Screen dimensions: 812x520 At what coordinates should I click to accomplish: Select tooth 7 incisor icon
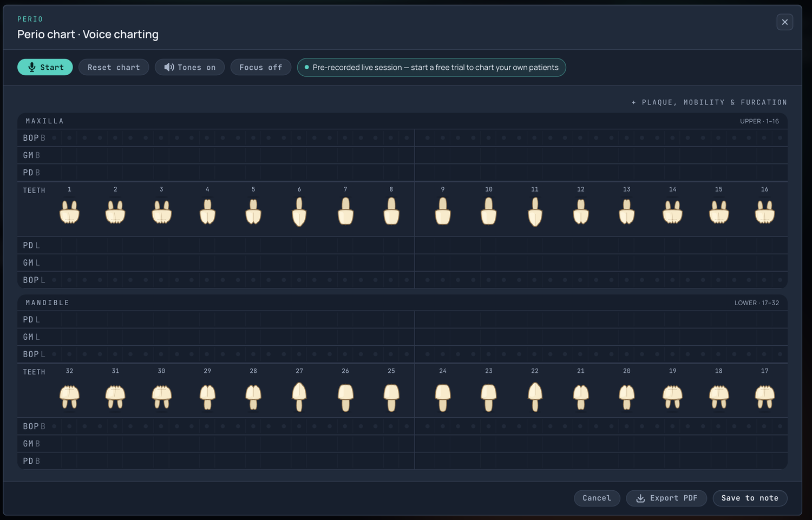[345, 211]
